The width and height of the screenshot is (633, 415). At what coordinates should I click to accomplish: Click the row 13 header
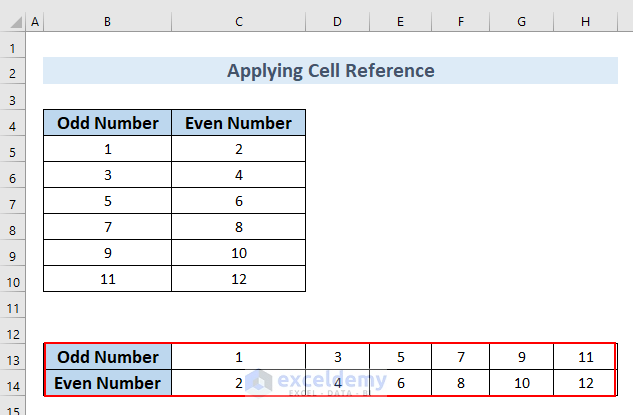pos(14,357)
